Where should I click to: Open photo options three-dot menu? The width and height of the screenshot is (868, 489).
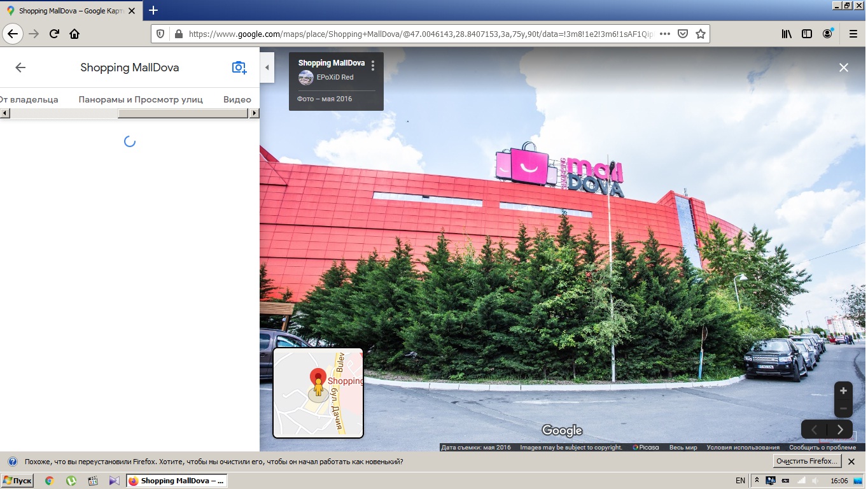(x=373, y=66)
